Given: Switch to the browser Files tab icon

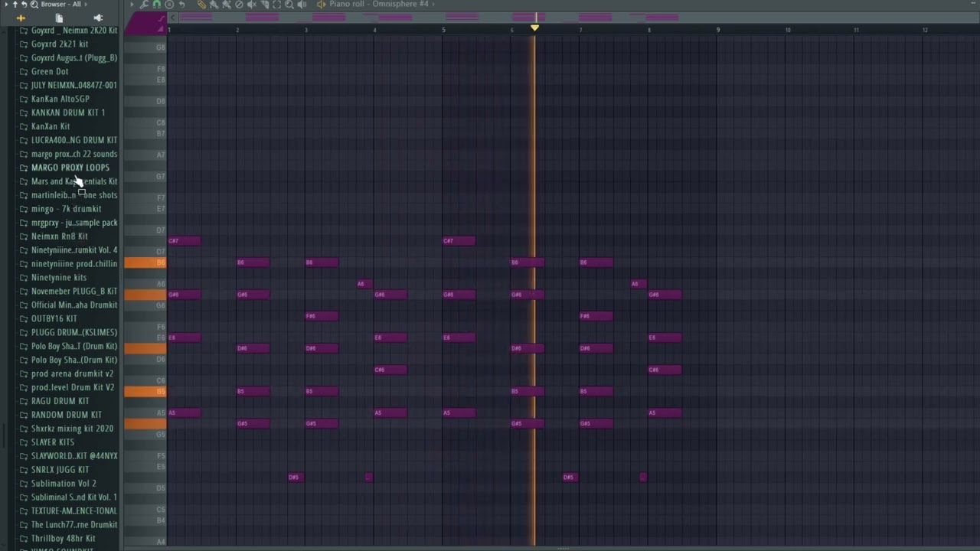Looking at the screenshot, I should coord(59,18).
